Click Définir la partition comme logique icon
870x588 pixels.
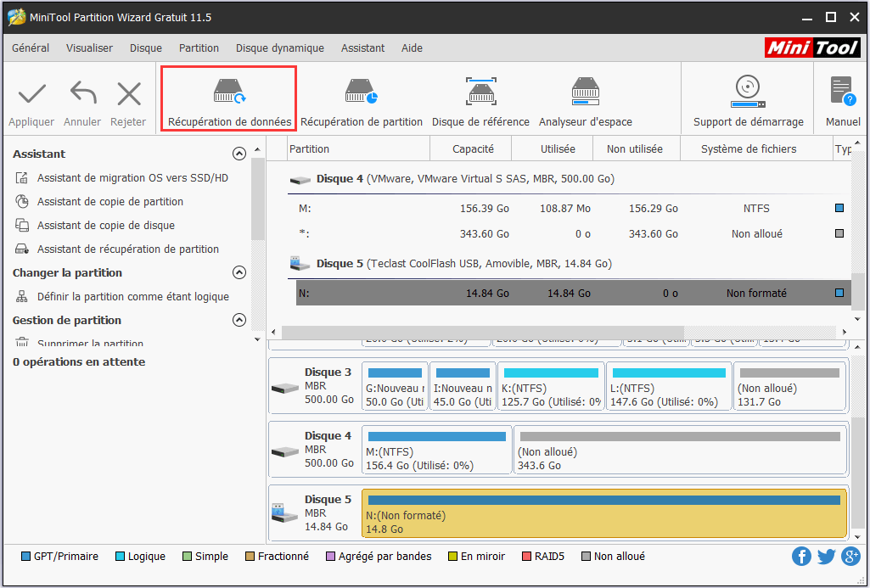(x=21, y=297)
